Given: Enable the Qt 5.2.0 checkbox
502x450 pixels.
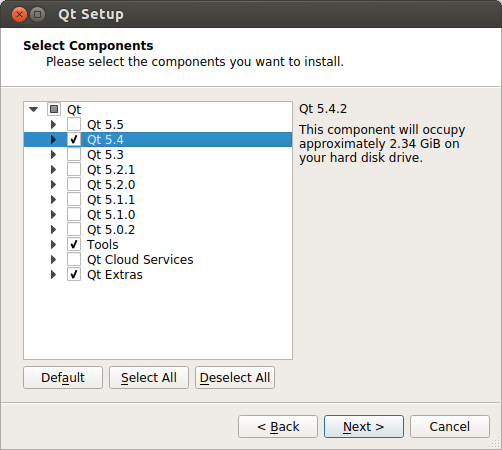Looking at the screenshot, I should pos(74,184).
